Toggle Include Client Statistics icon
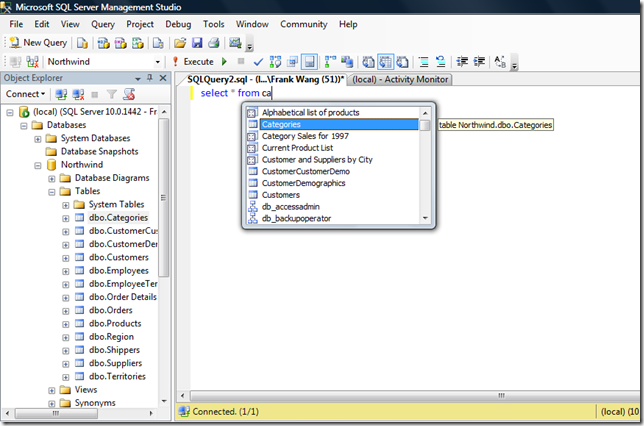The width and height of the screenshot is (644, 426). [347, 62]
